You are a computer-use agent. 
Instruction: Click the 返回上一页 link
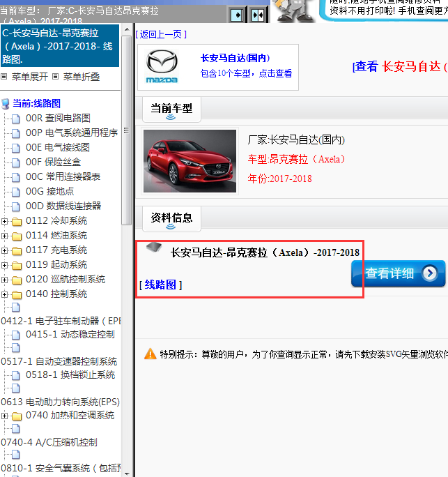pyautogui.click(x=161, y=34)
